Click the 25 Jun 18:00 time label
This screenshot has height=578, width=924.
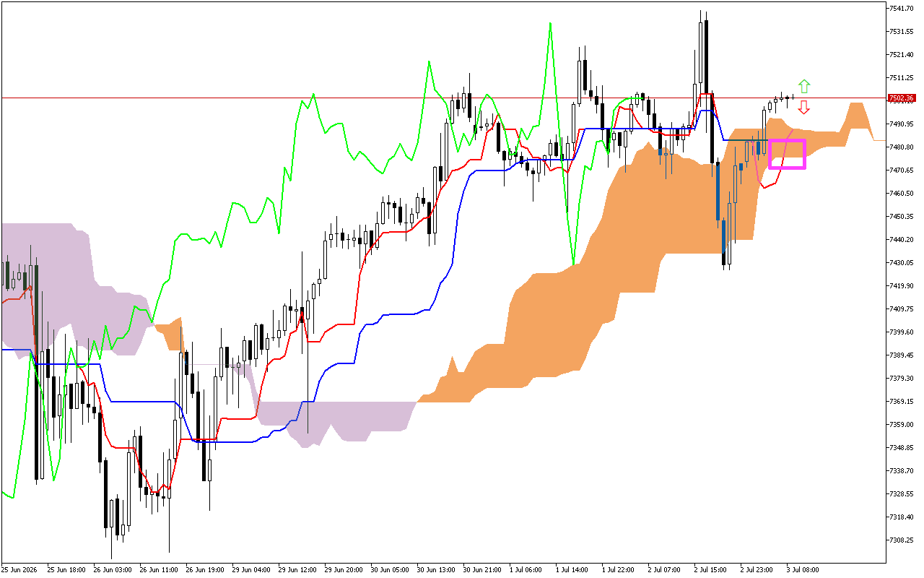pyautogui.click(x=66, y=569)
